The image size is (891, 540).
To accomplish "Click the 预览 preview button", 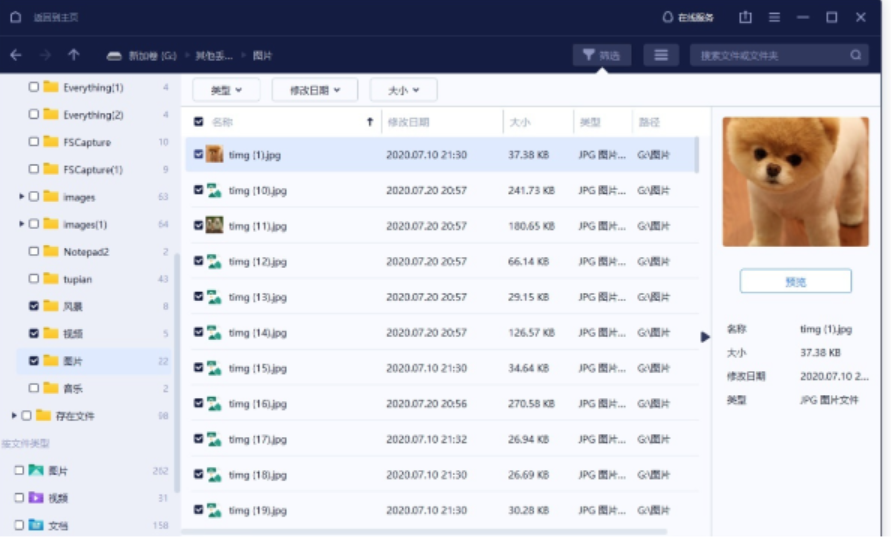I will pyautogui.click(x=795, y=282).
